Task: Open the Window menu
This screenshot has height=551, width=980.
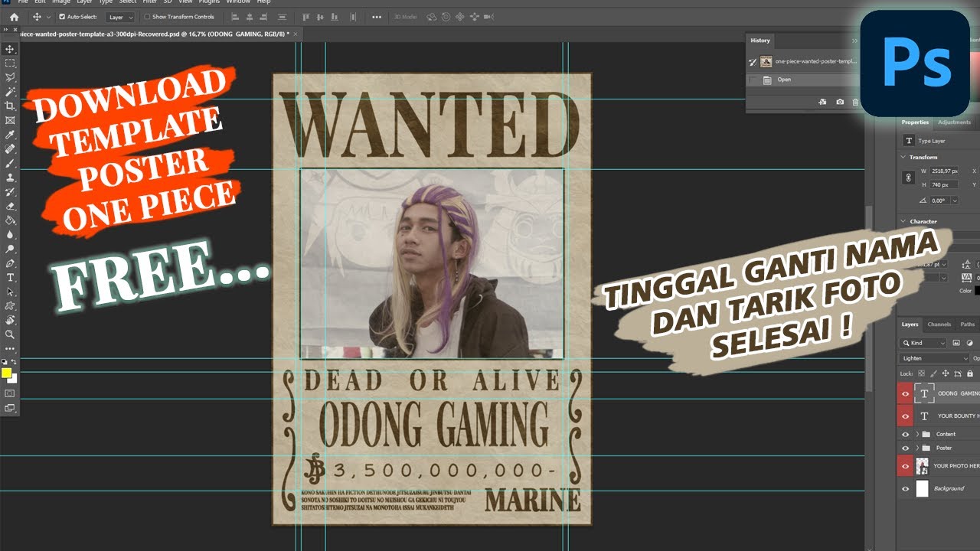Action: [238, 2]
